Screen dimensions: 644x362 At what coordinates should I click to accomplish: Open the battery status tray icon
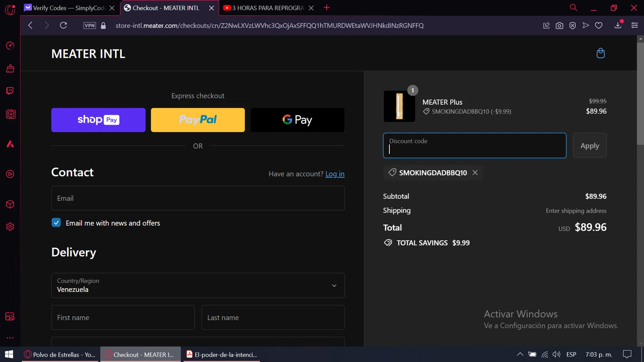(x=532, y=354)
